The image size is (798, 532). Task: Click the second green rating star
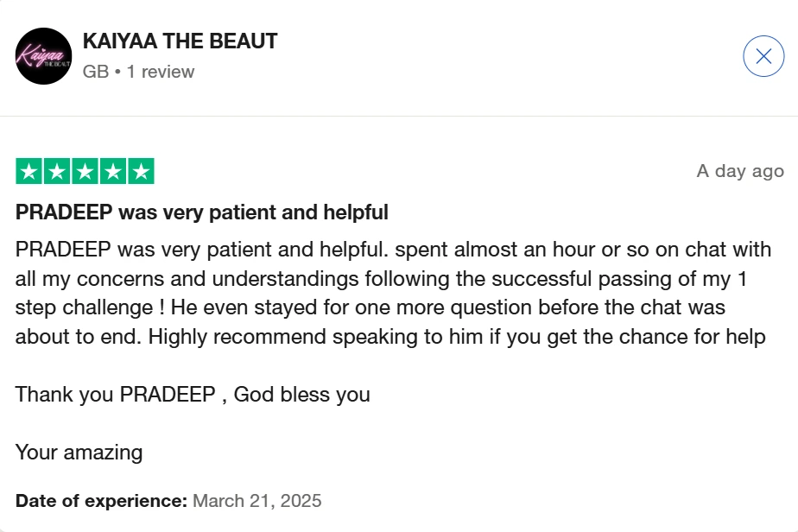pyautogui.click(x=57, y=171)
